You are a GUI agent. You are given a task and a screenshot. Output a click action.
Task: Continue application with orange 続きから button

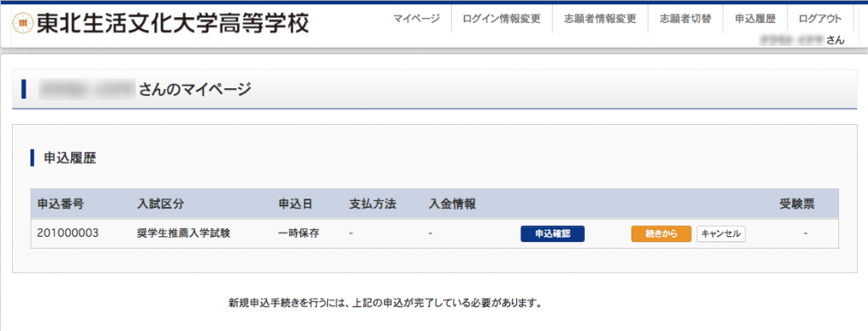click(x=661, y=234)
